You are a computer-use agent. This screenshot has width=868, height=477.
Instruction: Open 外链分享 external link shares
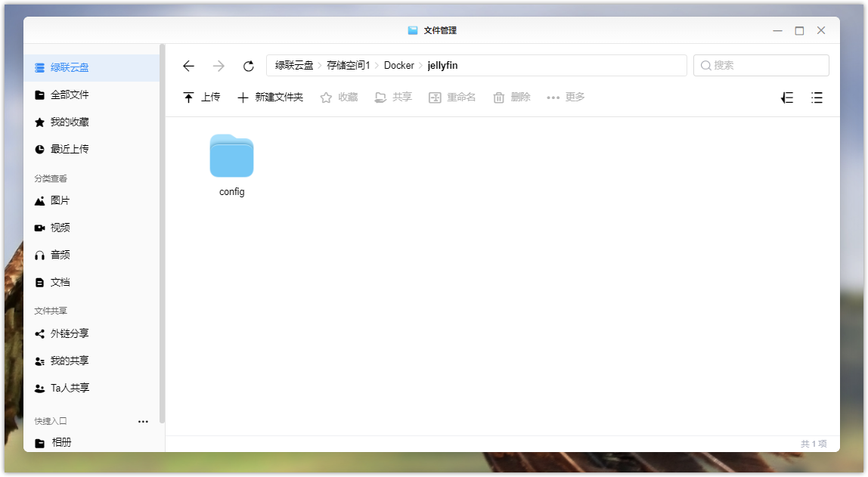(x=91, y=333)
